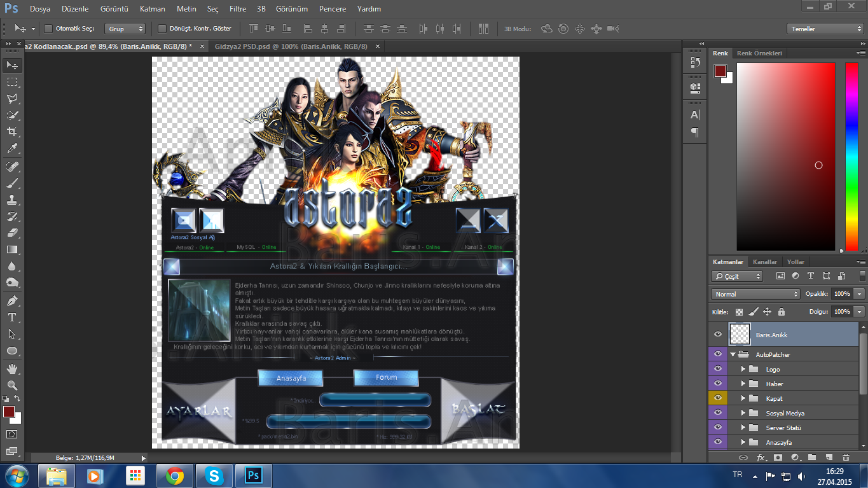Select the Horizontal Type tool

12,317
